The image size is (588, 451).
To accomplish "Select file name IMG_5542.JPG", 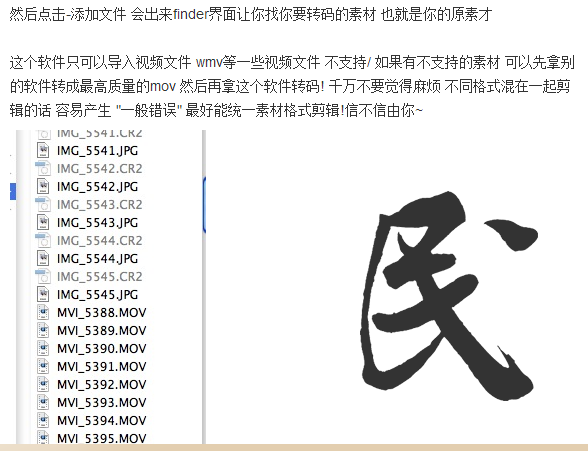I will (98, 187).
